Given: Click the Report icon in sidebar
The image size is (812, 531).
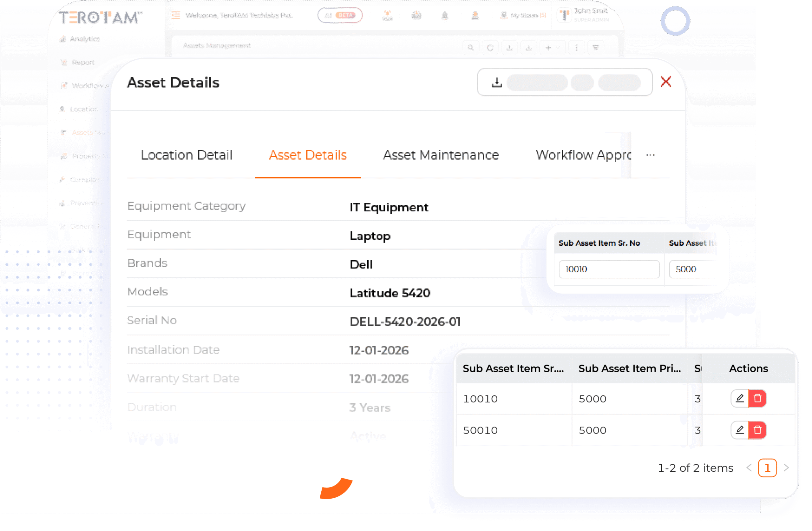Looking at the screenshot, I should [64, 62].
